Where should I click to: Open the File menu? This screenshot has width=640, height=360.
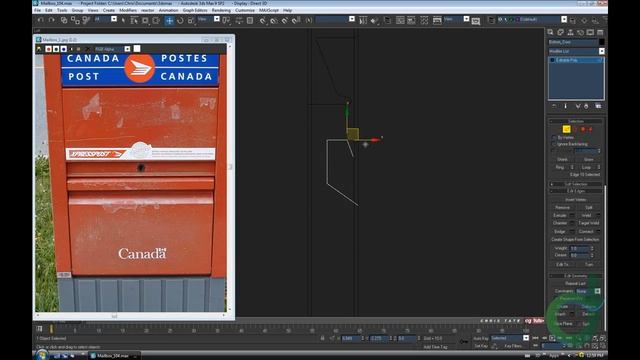point(38,10)
